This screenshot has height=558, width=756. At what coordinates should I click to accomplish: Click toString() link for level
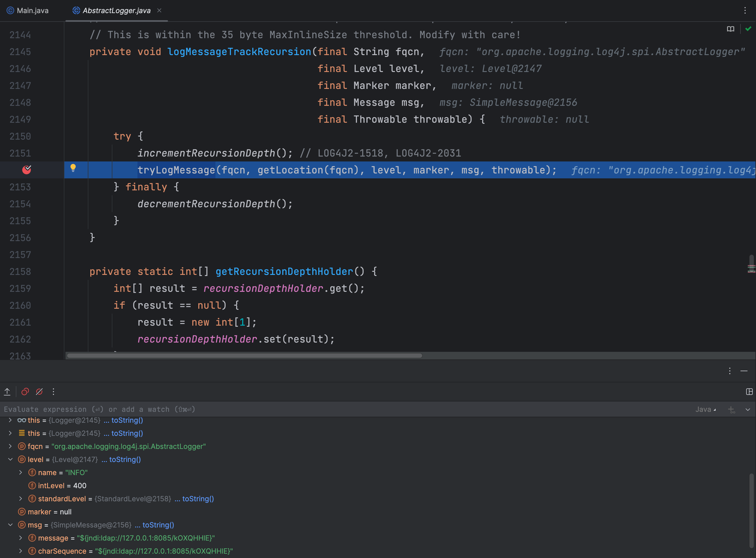click(125, 459)
